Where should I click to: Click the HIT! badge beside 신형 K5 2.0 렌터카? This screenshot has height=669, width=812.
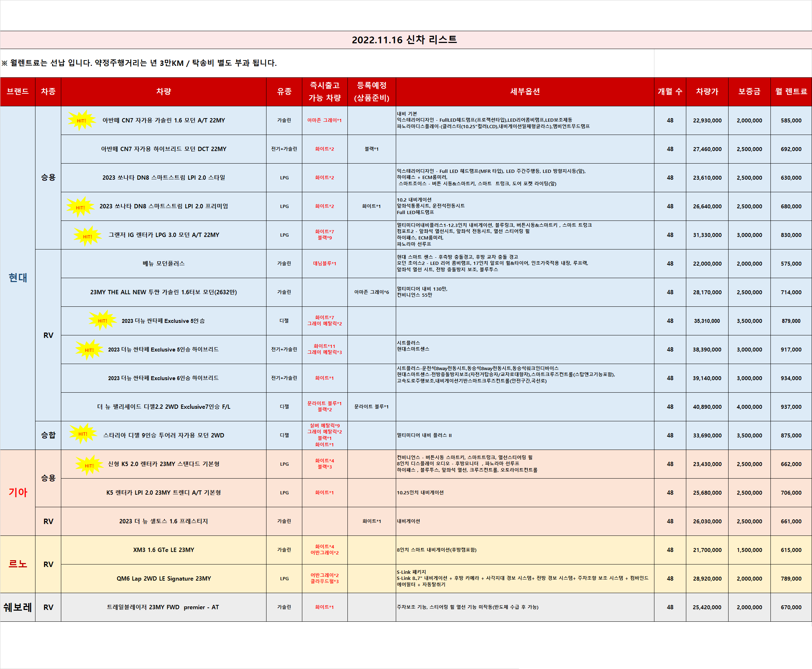click(x=89, y=465)
